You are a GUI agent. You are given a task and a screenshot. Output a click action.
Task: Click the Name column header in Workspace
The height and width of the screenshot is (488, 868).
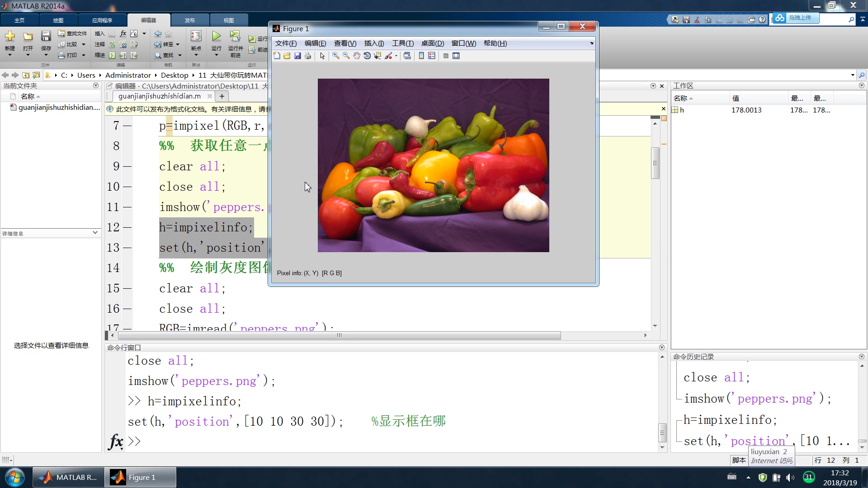click(700, 98)
